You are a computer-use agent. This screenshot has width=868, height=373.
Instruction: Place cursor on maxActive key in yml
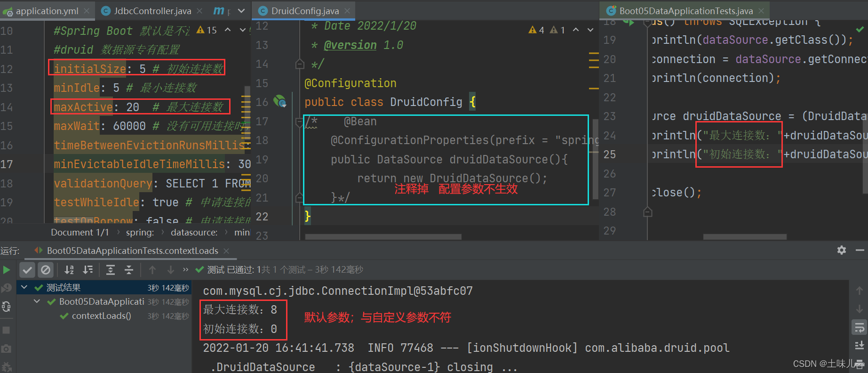pyautogui.click(x=83, y=107)
